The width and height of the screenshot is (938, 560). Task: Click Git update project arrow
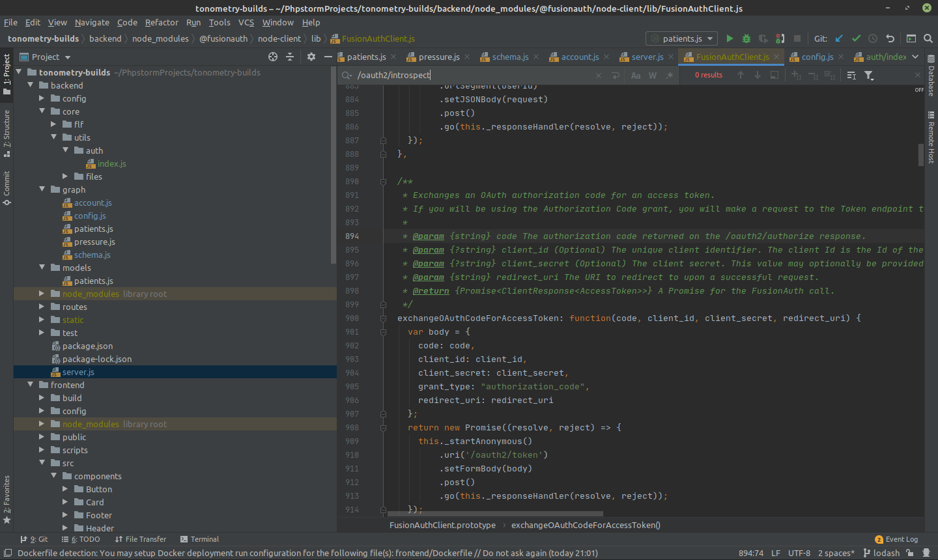click(839, 38)
